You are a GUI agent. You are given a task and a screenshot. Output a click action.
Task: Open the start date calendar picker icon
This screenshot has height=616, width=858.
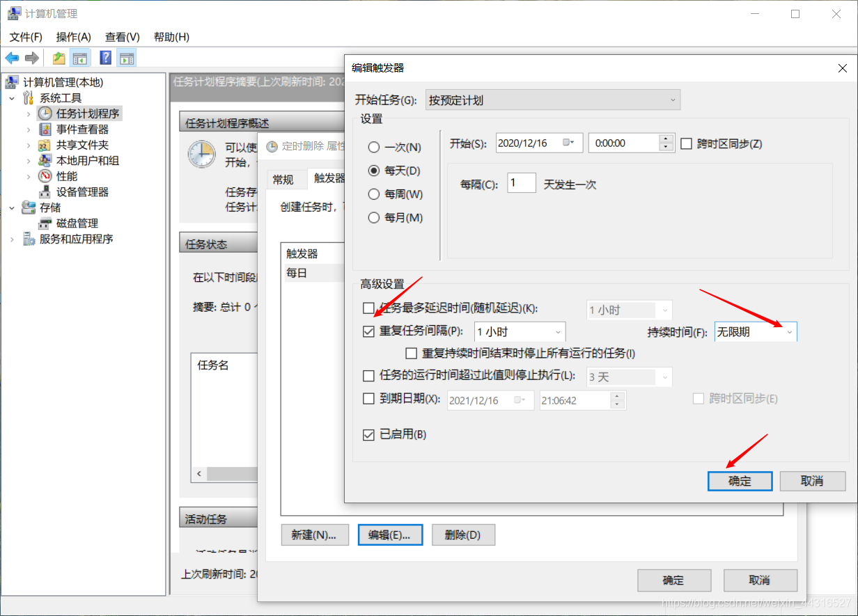click(568, 143)
